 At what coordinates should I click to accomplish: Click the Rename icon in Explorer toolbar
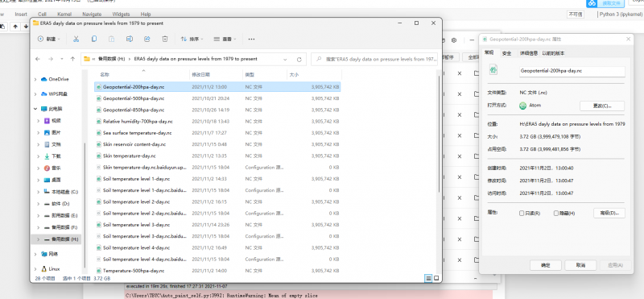pyautogui.click(x=130, y=39)
